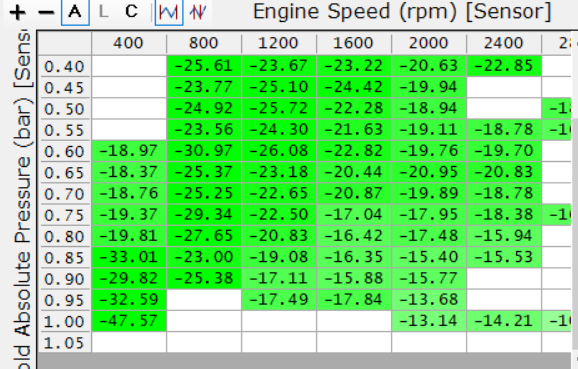
Task: Click the cell with value -23.67
Action: pos(279,66)
